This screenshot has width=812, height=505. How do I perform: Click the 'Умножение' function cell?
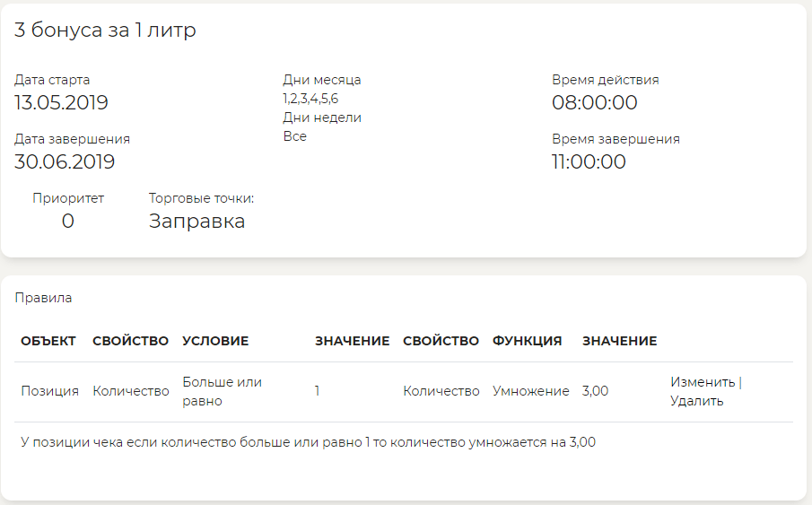(x=530, y=391)
